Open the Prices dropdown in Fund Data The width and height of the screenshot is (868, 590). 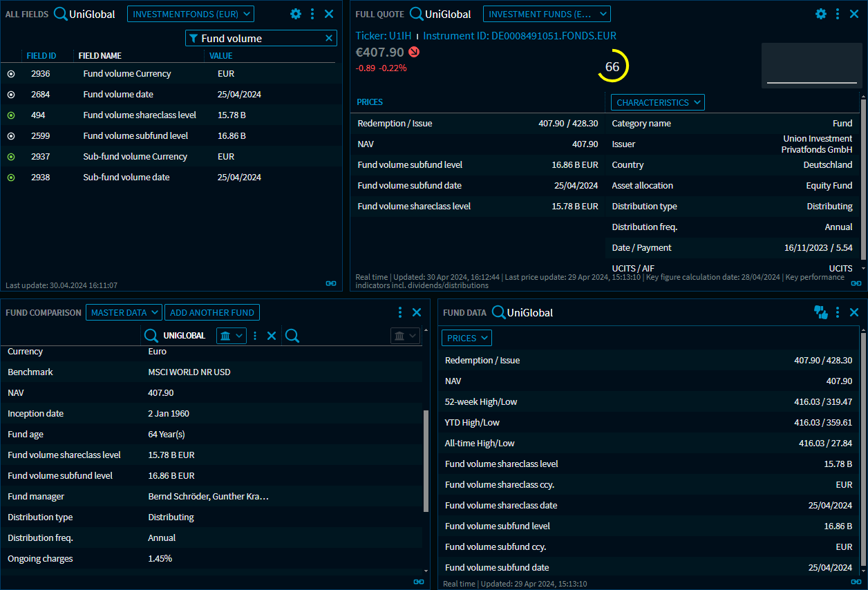466,339
